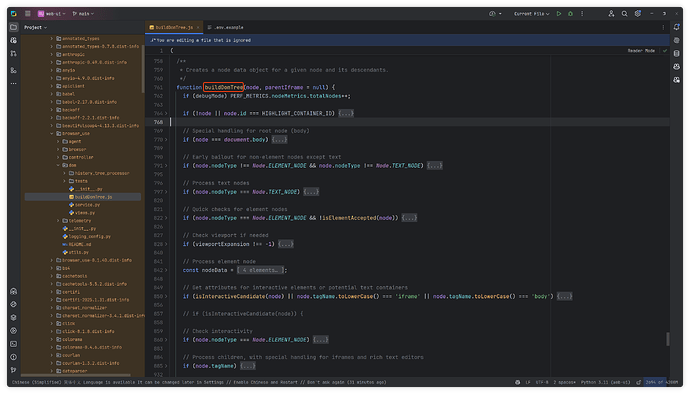Open the Notifications bell in right sidebar
This screenshot has width=690, height=394.
[676, 27]
